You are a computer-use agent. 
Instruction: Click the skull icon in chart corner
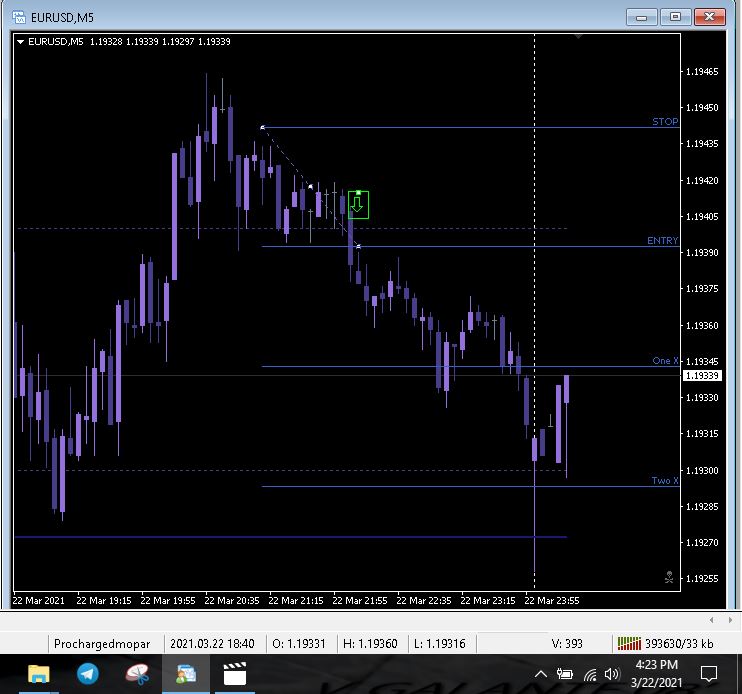[669, 577]
